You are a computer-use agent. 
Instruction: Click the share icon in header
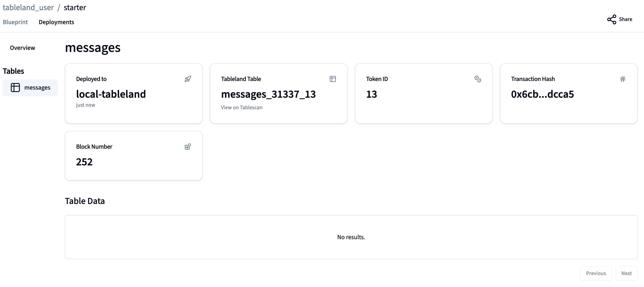tap(612, 19)
